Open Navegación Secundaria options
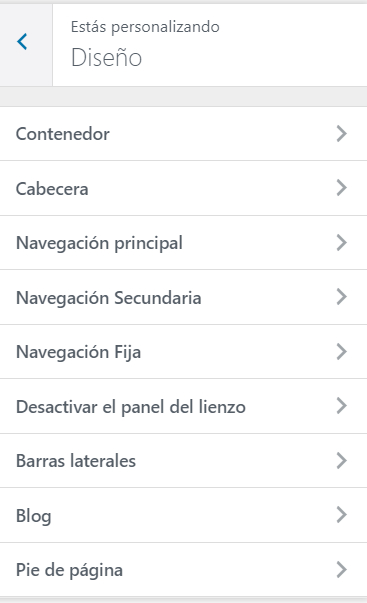 tap(184, 297)
